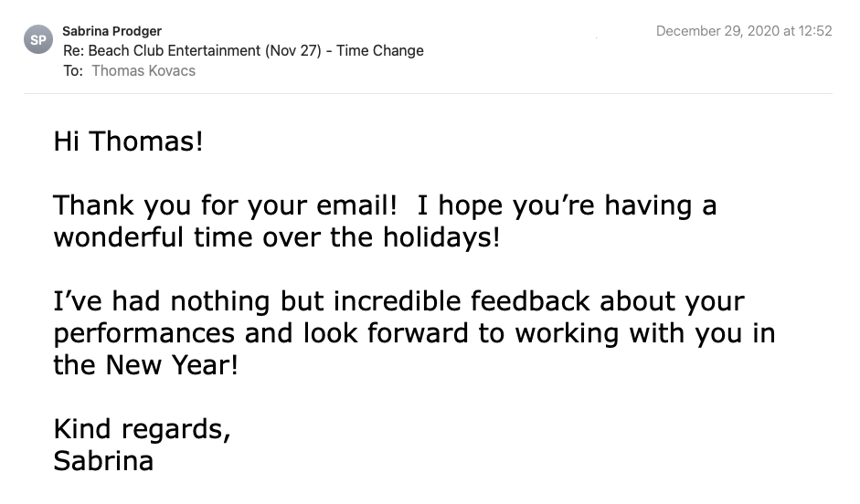Click "(Nov 27)" in the subject line
Viewport: 860px width, 504px height.
click(x=293, y=51)
